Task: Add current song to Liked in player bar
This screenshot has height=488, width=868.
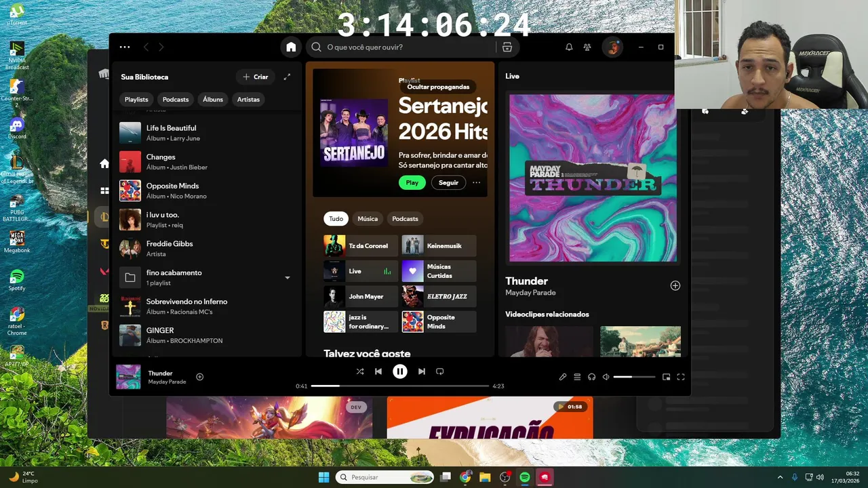Action: point(199,377)
